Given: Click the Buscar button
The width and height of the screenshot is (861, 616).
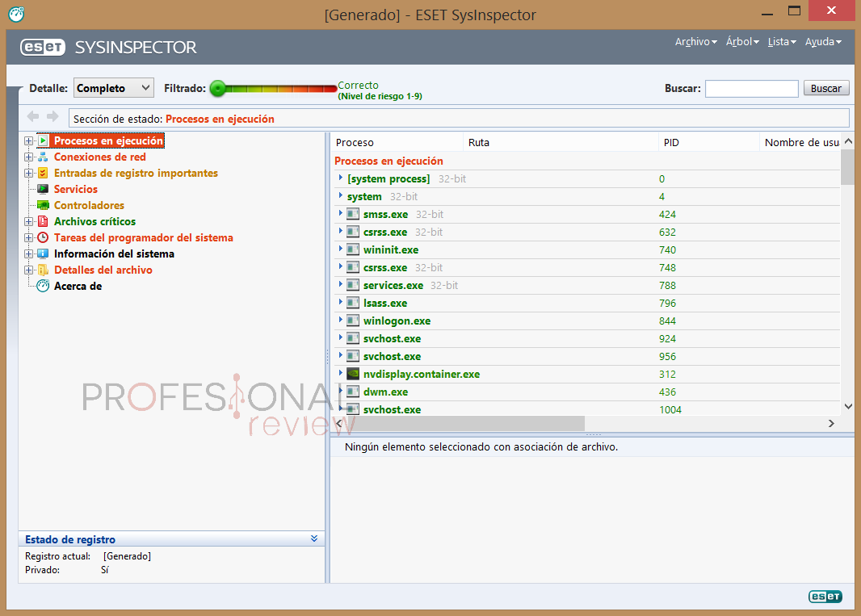Looking at the screenshot, I should tap(826, 88).
